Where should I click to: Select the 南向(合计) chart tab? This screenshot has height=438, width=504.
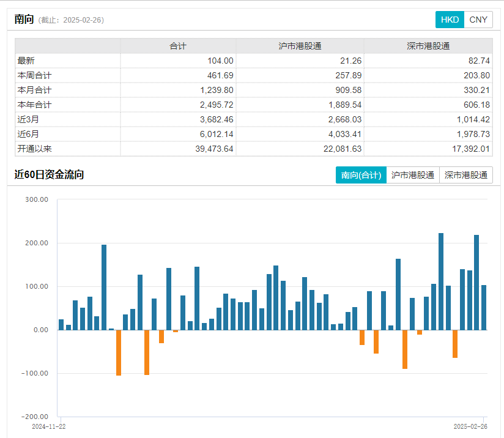coord(361,175)
